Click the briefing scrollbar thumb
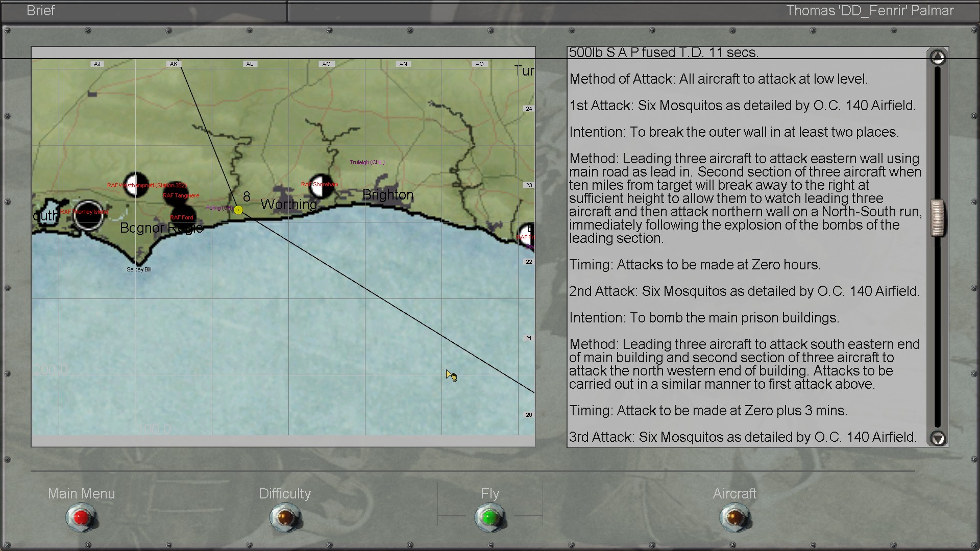Viewport: 980px width, 551px height. pos(937,218)
